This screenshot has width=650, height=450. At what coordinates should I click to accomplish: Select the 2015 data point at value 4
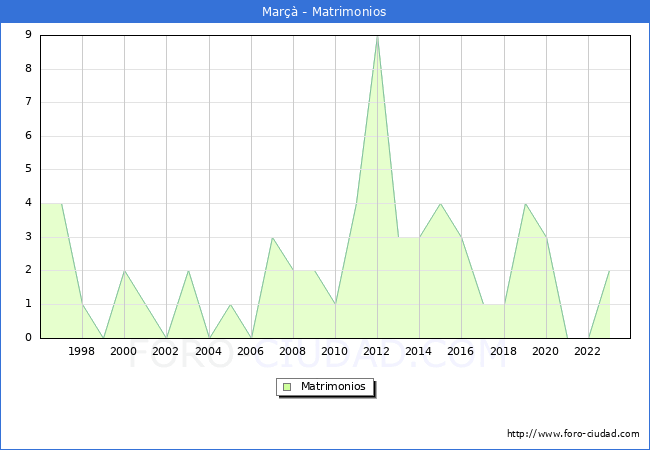440,203
